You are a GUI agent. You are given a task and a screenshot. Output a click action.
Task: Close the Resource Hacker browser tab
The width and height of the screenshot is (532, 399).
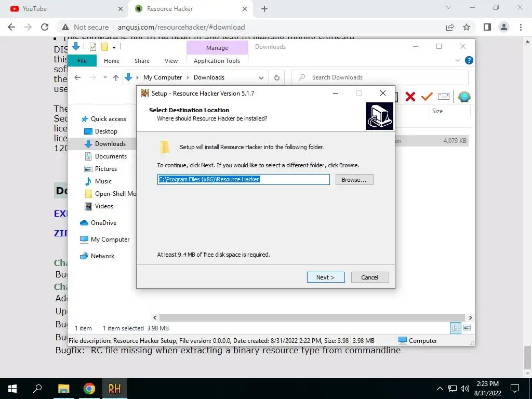245,9
